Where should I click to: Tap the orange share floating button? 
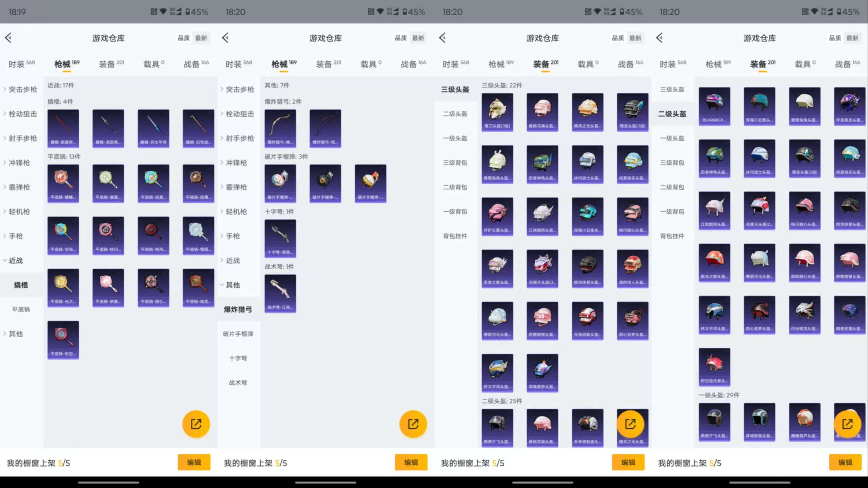pos(196,424)
